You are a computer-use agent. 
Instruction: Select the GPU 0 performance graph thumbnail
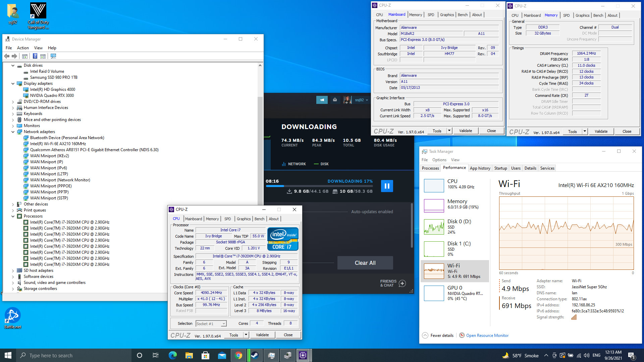pyautogui.click(x=434, y=293)
